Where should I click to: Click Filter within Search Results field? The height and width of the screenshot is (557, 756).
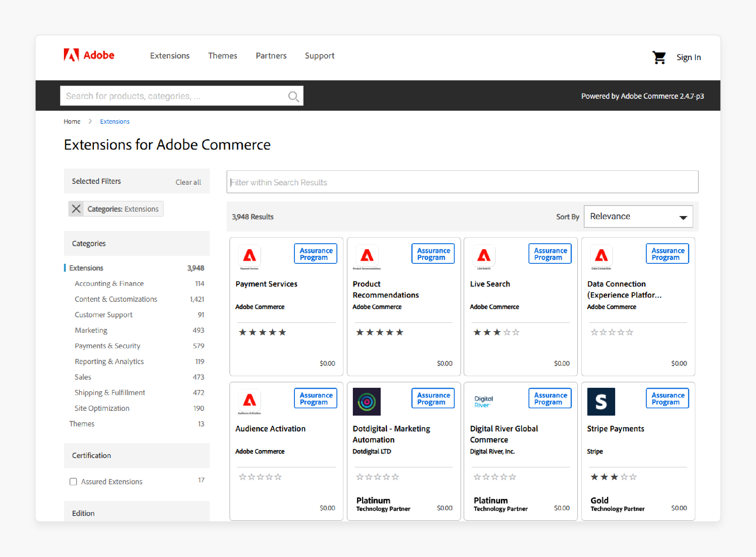click(x=463, y=182)
